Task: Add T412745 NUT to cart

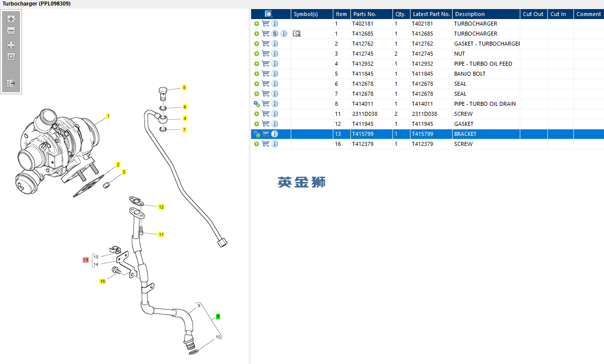Action: point(266,54)
